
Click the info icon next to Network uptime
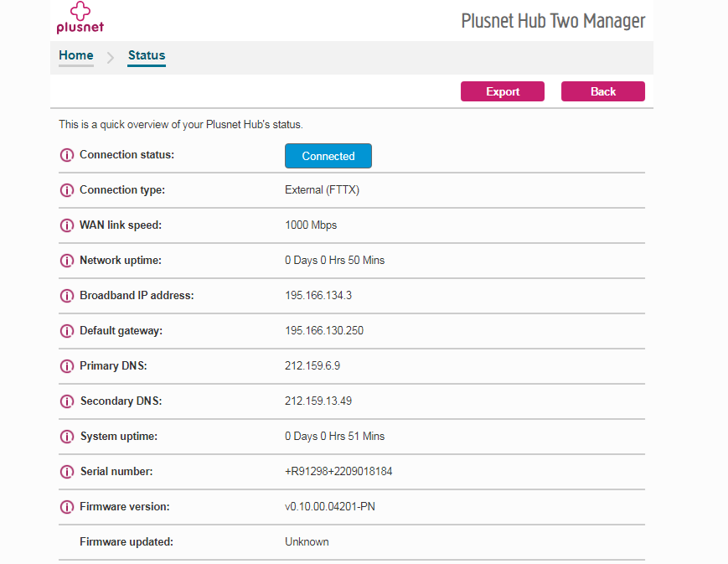pos(67,261)
